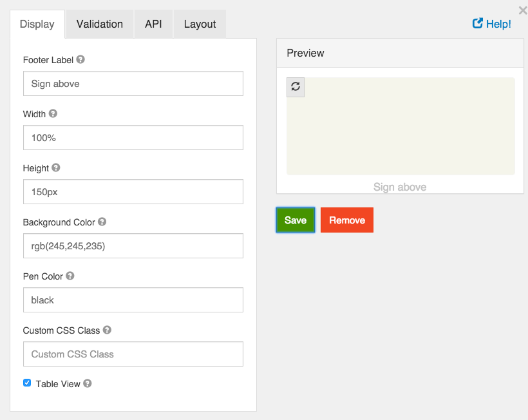
Task: Open the Display tab
Action: (37, 24)
